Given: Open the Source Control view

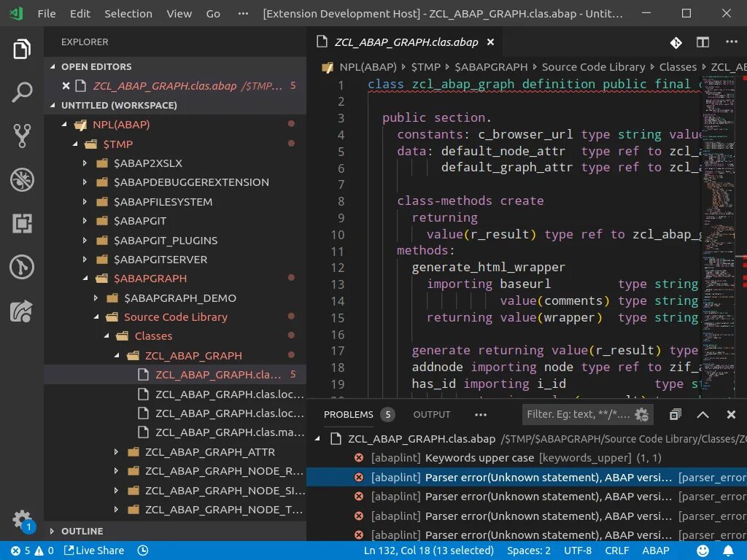Looking at the screenshot, I should 22,136.
